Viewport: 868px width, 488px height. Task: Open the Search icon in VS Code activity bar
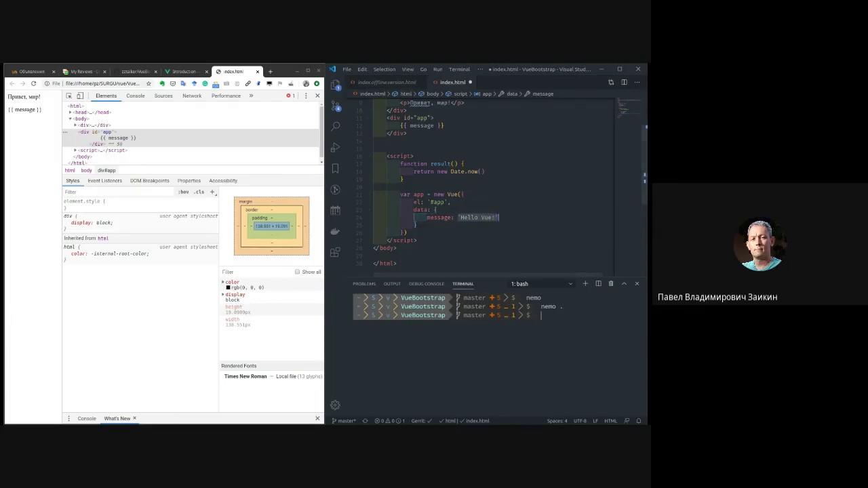pos(335,126)
